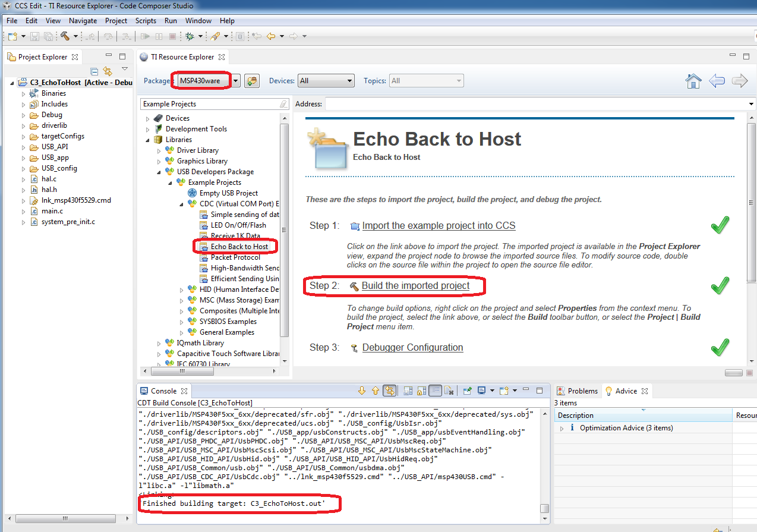Viewport: 757px width, 532px height.
Task: Switch to the Problems tab
Action: pos(576,391)
